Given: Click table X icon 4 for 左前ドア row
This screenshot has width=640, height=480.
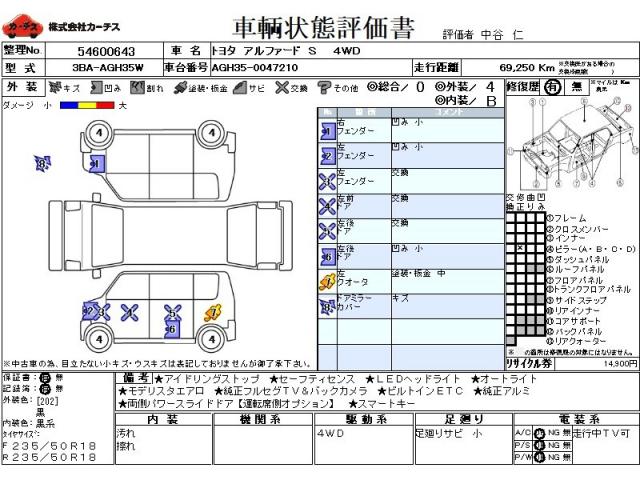Looking at the screenshot, I should [327, 207].
